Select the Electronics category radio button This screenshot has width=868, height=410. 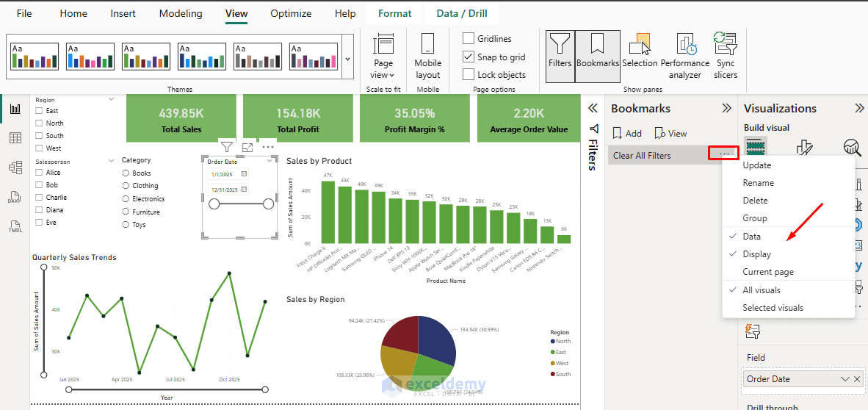tap(126, 198)
